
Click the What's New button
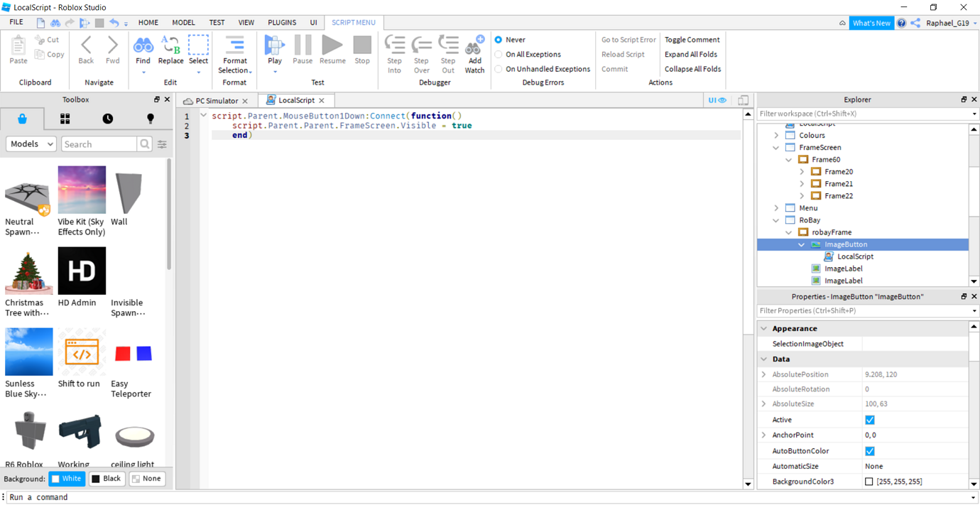pos(871,23)
